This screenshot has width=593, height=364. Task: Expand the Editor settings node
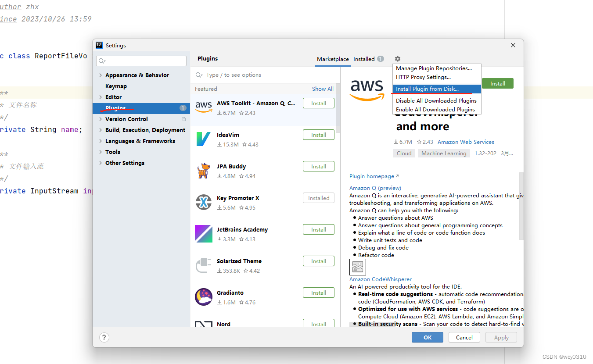(101, 97)
